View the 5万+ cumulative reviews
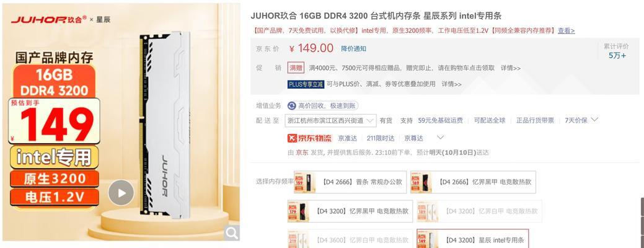Screen dimensions: 644x248 pyautogui.click(x=617, y=56)
